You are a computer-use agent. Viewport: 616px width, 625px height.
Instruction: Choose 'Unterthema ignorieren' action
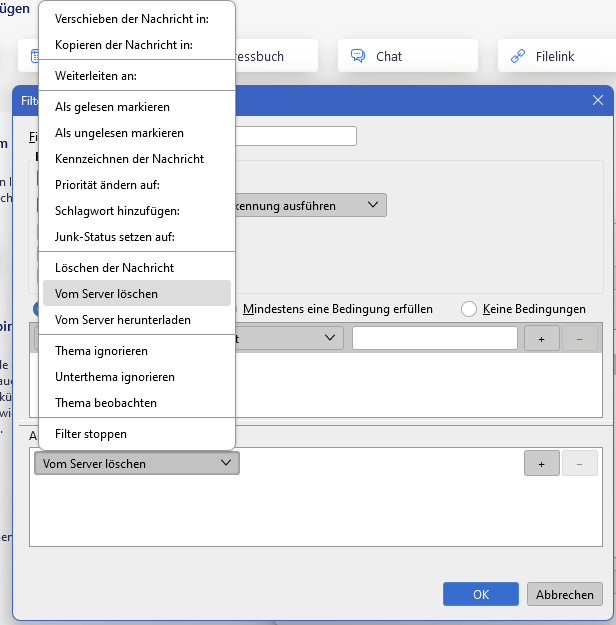[x=137, y=377]
